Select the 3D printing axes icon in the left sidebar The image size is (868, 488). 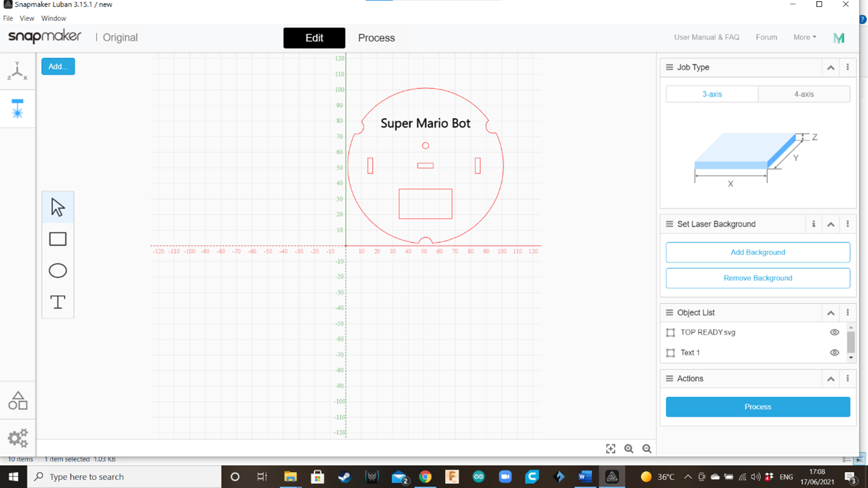17,71
